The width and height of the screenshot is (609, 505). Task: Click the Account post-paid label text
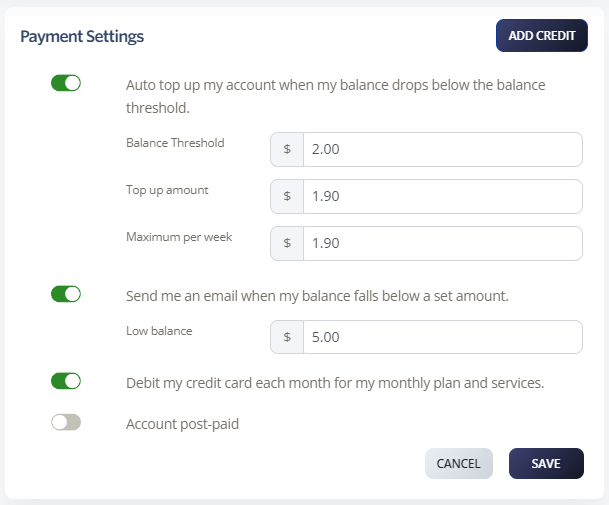point(182,424)
